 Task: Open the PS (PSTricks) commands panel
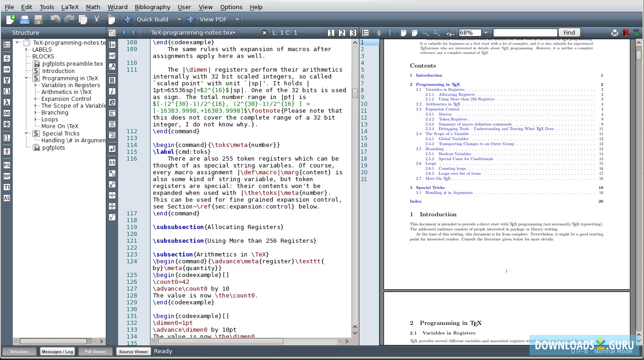[x=7, y=165]
